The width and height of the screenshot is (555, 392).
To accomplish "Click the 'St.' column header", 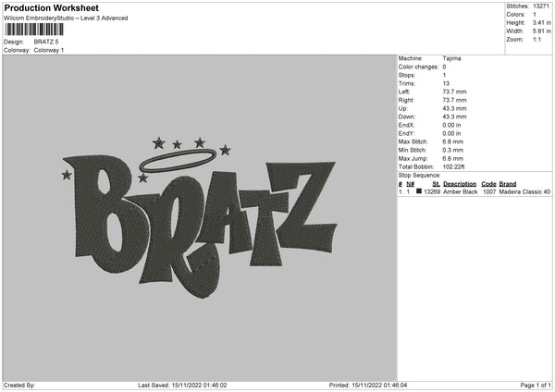I will point(436,184).
